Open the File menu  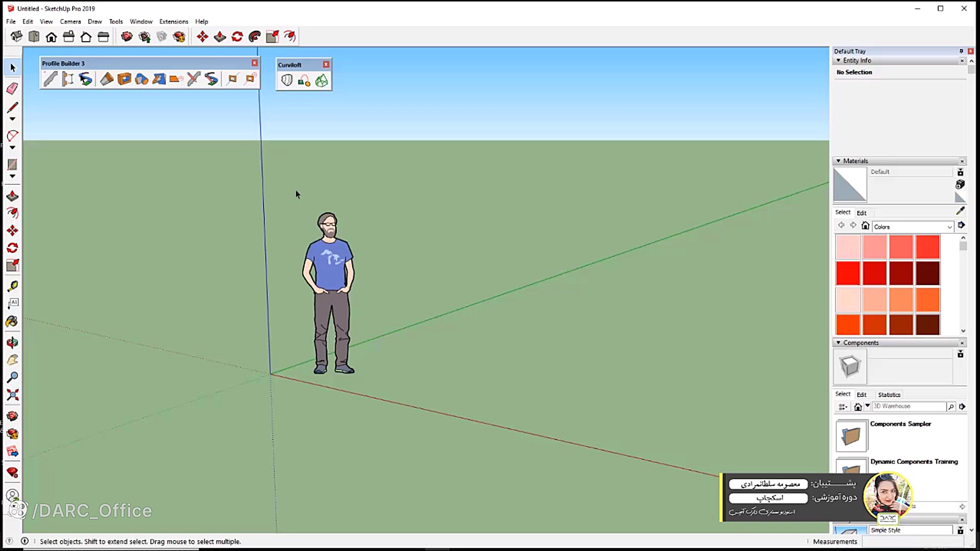tap(11, 21)
